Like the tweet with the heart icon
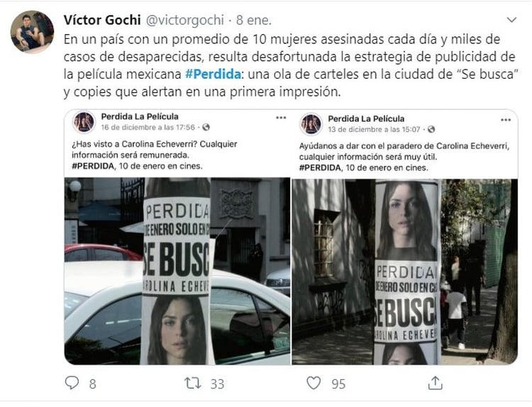Screen dimensions: 532x407 tap(314, 383)
